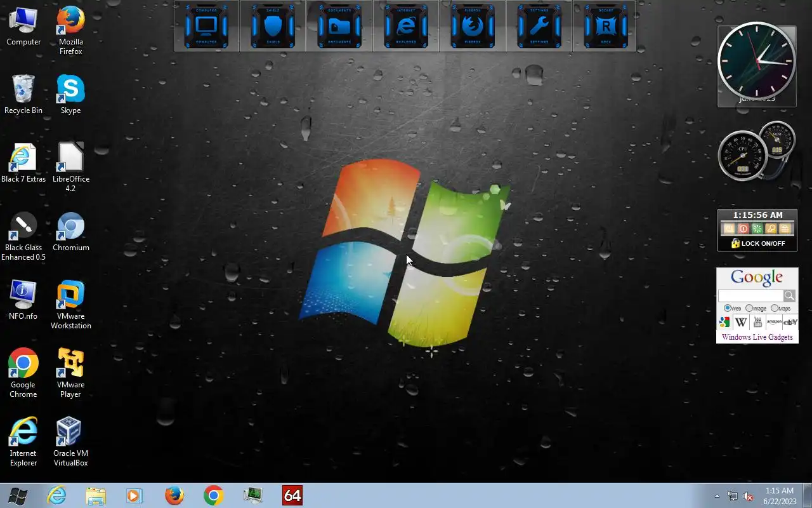Image resolution: width=812 pixels, height=508 pixels.
Task: Select the Oracle VM VirtualBox shortcut
Action: [x=70, y=443]
